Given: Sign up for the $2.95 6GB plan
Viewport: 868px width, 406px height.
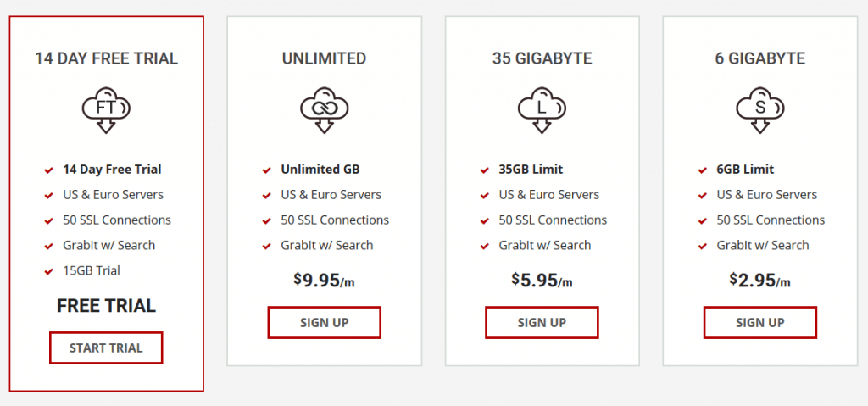Looking at the screenshot, I should (x=759, y=322).
